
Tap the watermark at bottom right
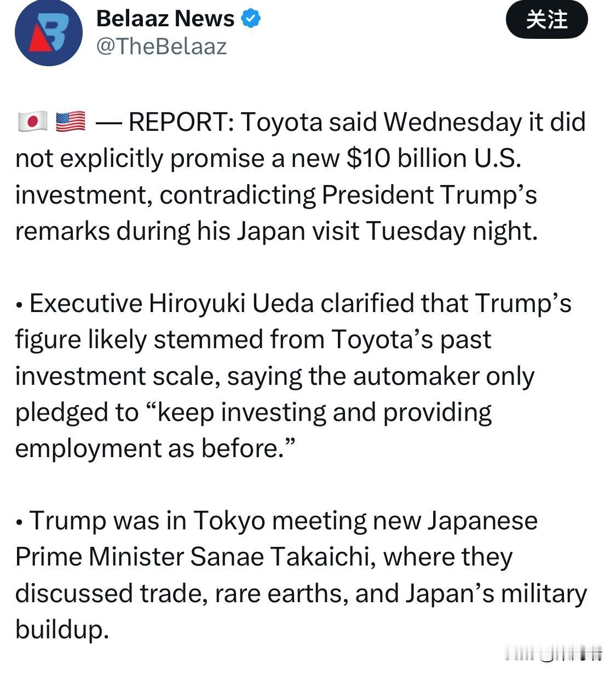[553, 653]
